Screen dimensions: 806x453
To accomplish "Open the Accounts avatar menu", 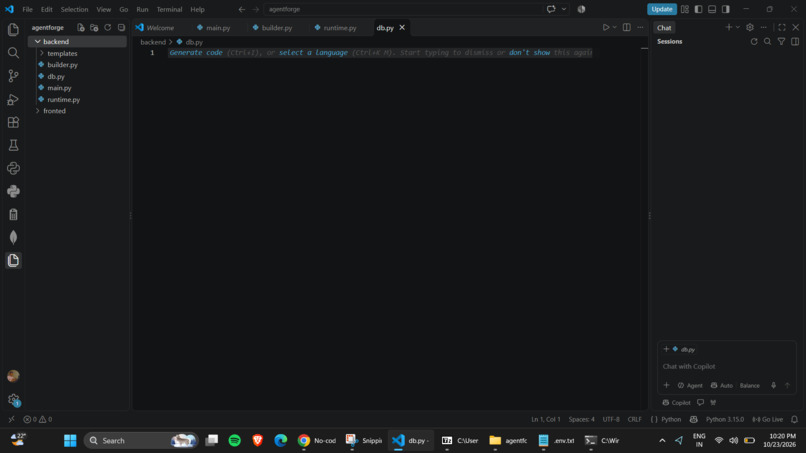I will click(x=13, y=376).
